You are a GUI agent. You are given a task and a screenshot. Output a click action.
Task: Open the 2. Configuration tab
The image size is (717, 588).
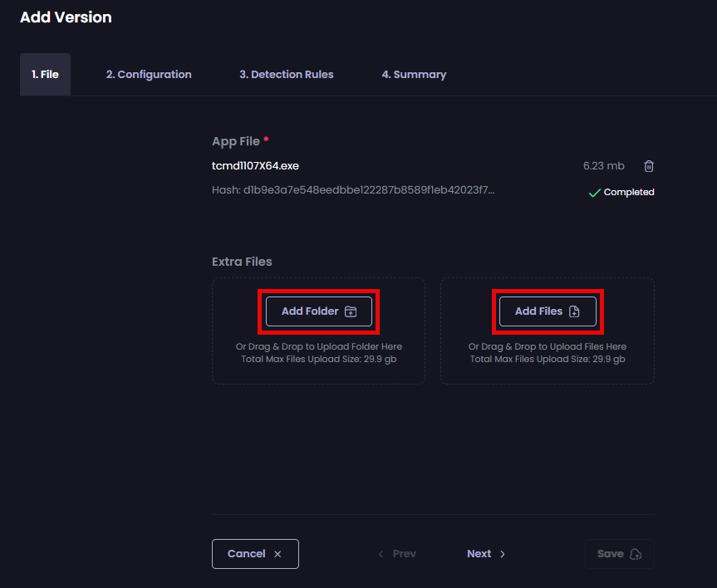point(149,75)
